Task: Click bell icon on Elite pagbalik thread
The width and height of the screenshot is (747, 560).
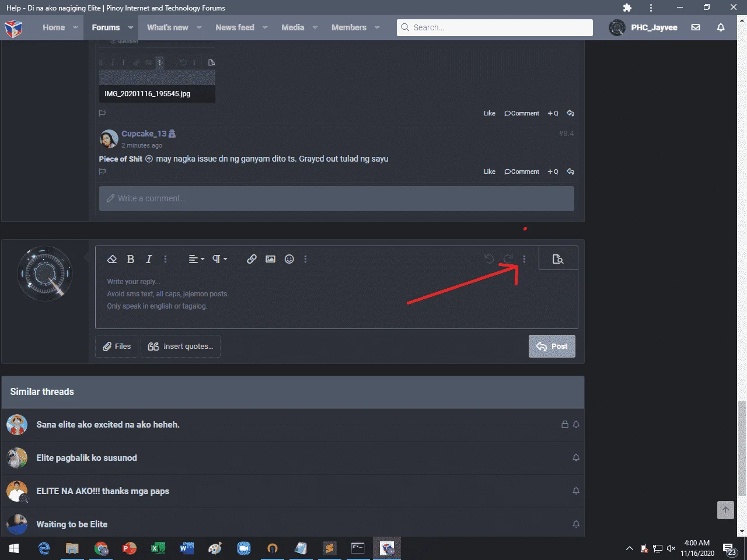Action: click(576, 458)
